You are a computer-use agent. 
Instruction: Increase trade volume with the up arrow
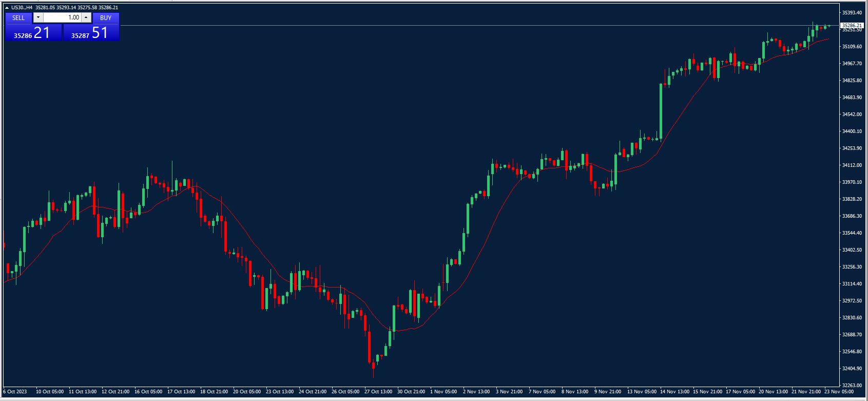86,17
